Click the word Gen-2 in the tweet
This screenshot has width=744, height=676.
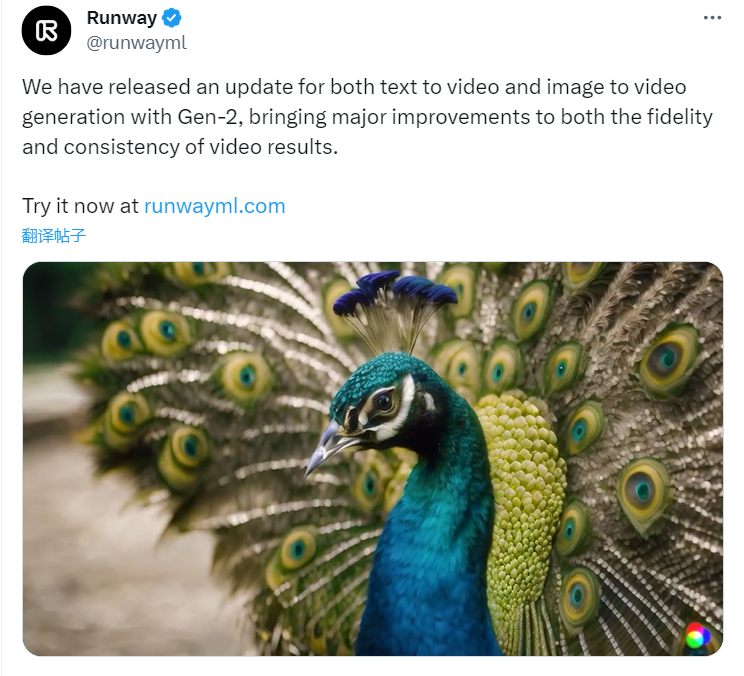[x=207, y=117]
